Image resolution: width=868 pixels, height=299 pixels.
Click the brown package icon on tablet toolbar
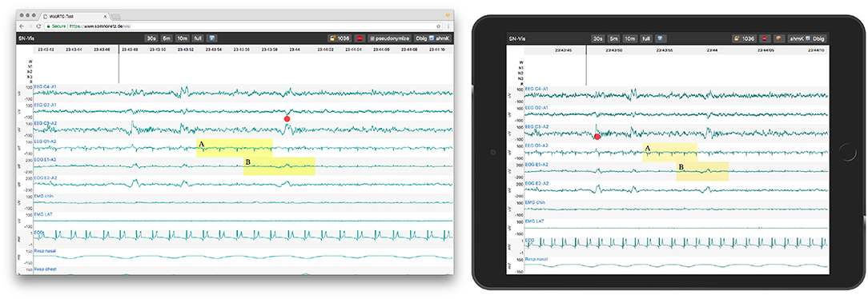(x=778, y=39)
